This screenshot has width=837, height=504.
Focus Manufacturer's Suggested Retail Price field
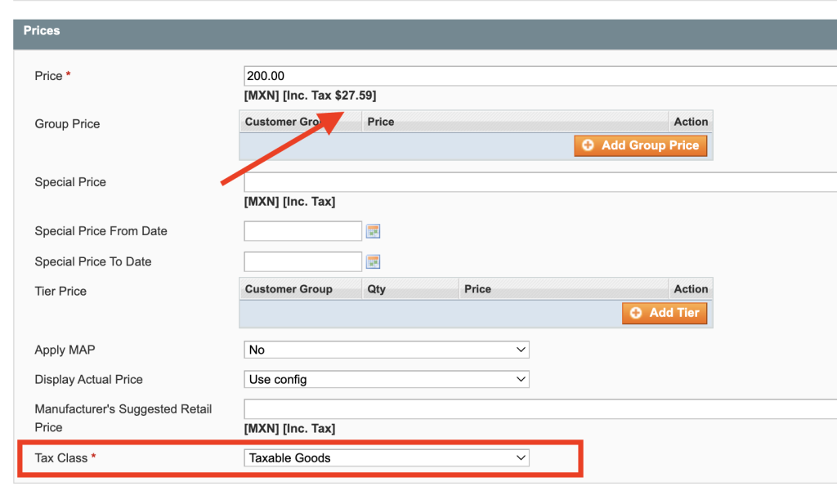pos(540,409)
